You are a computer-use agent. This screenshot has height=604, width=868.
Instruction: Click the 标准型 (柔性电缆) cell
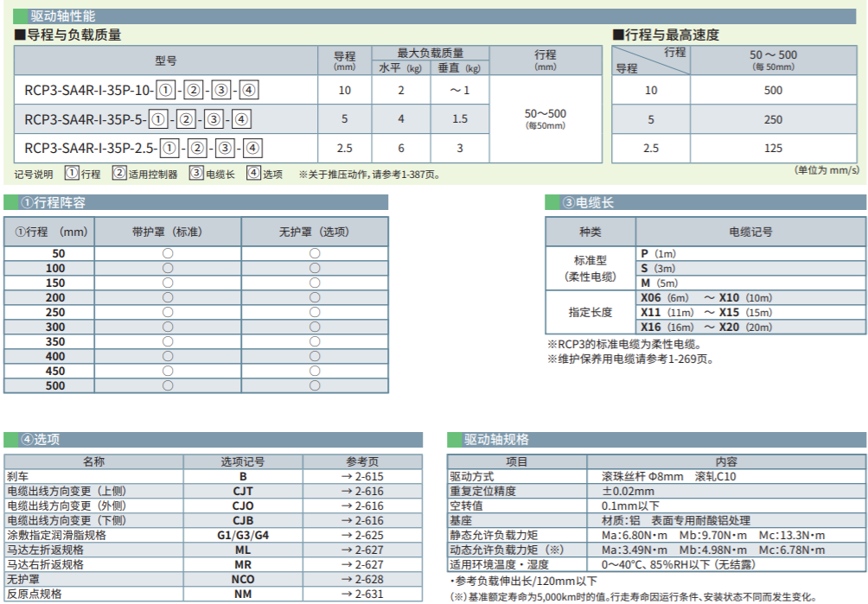[590, 268]
